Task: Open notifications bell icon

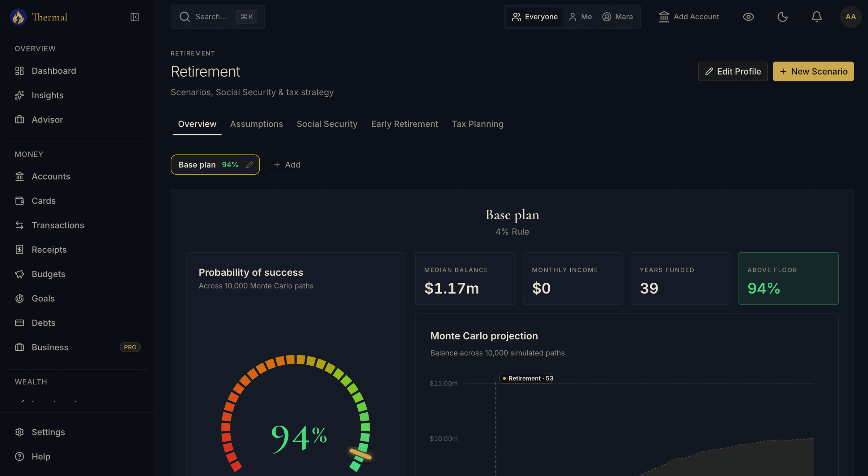Action: [x=816, y=17]
